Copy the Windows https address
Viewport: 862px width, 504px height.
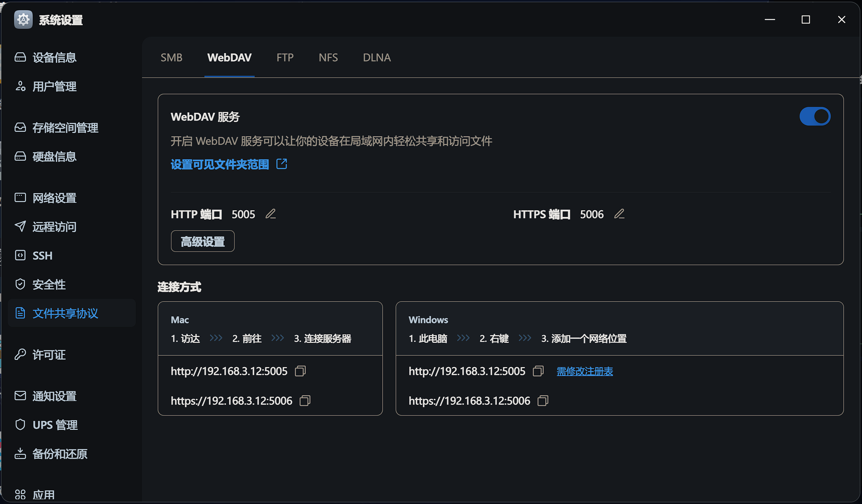point(543,401)
